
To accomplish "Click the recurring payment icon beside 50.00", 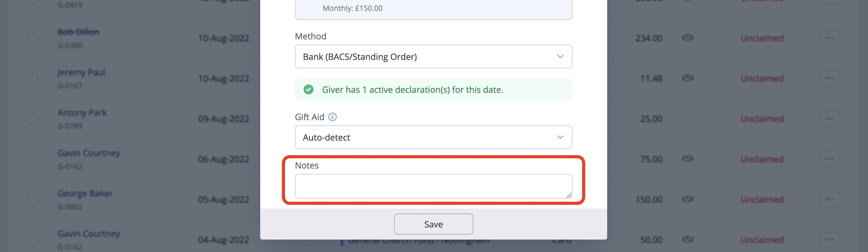I will point(687,240).
